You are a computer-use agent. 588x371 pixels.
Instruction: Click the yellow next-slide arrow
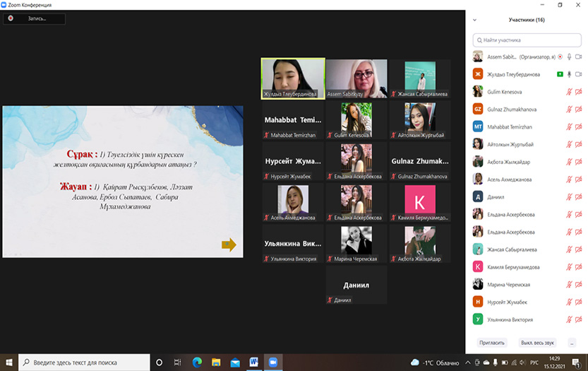(229, 245)
